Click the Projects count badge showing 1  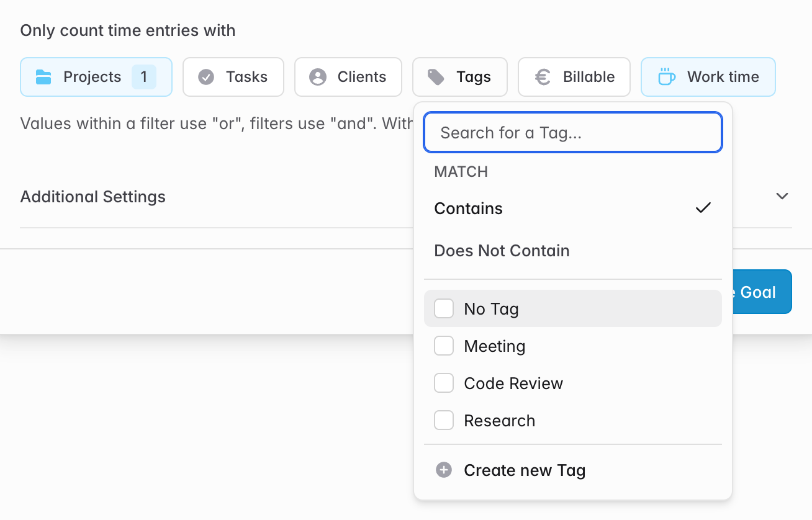click(144, 77)
